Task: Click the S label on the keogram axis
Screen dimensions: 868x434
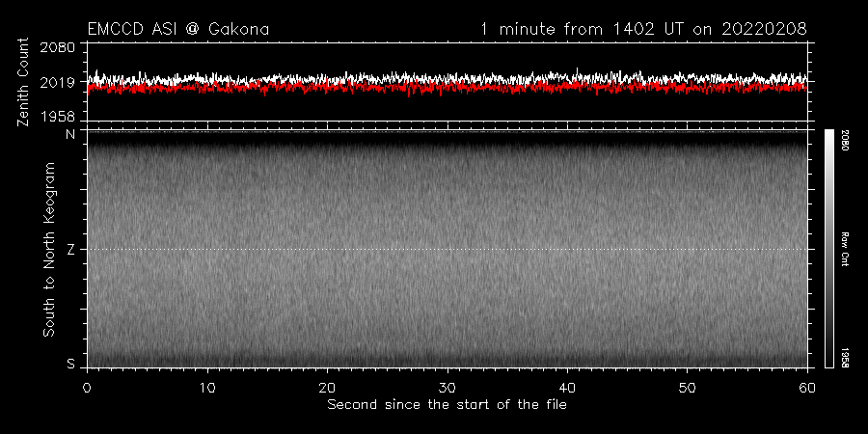Action: 70,364
